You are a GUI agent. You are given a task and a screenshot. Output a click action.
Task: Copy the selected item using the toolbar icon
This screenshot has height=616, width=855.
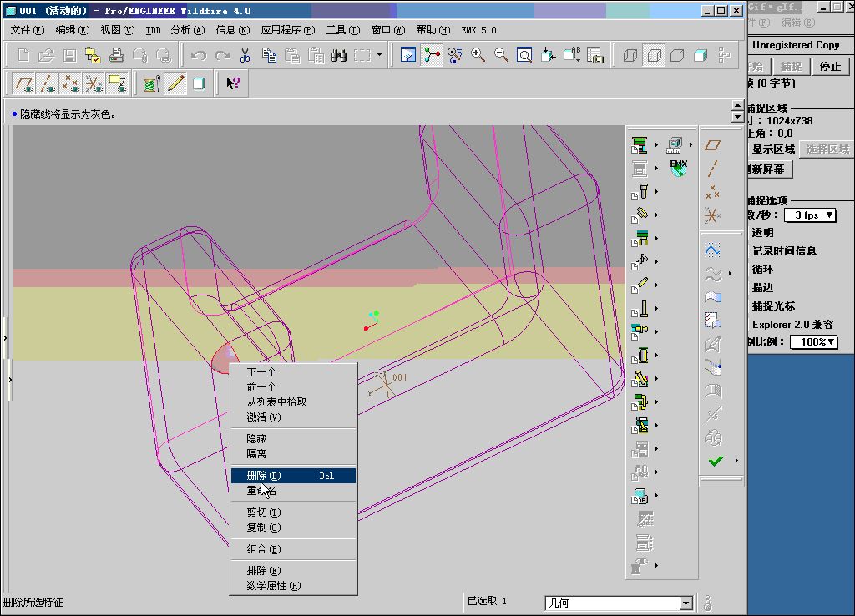pos(269,55)
